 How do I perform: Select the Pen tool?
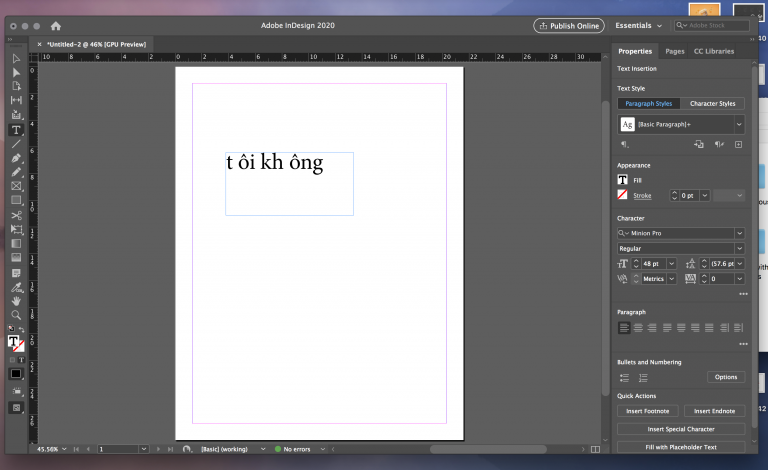point(16,158)
